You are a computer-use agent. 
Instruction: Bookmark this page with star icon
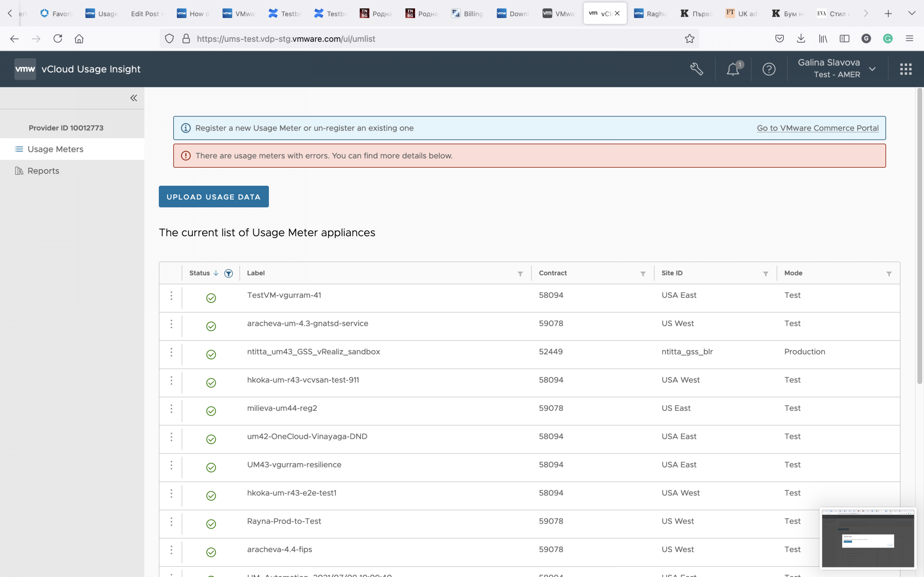pos(689,39)
